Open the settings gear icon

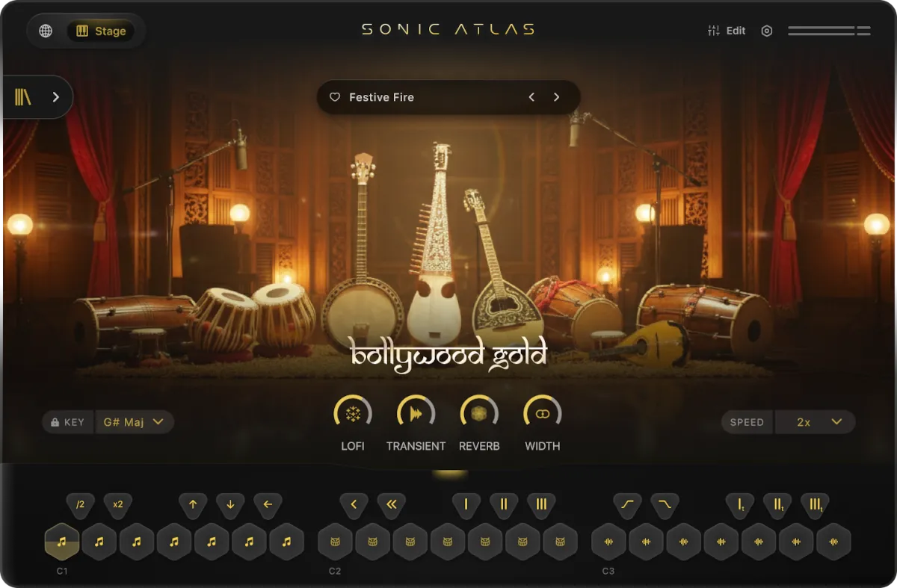coord(766,31)
